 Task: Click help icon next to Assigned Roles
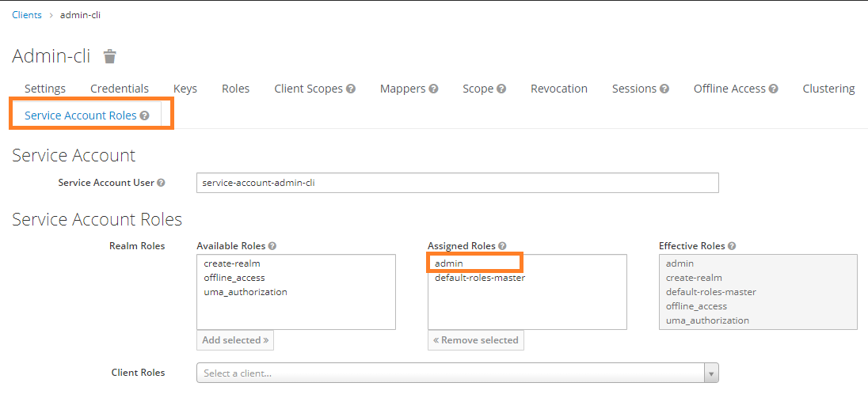[502, 246]
